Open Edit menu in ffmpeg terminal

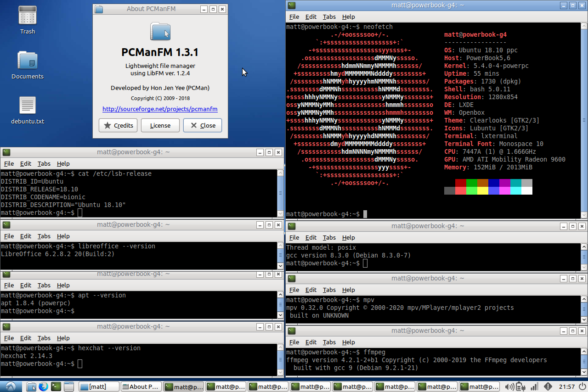pos(311,342)
